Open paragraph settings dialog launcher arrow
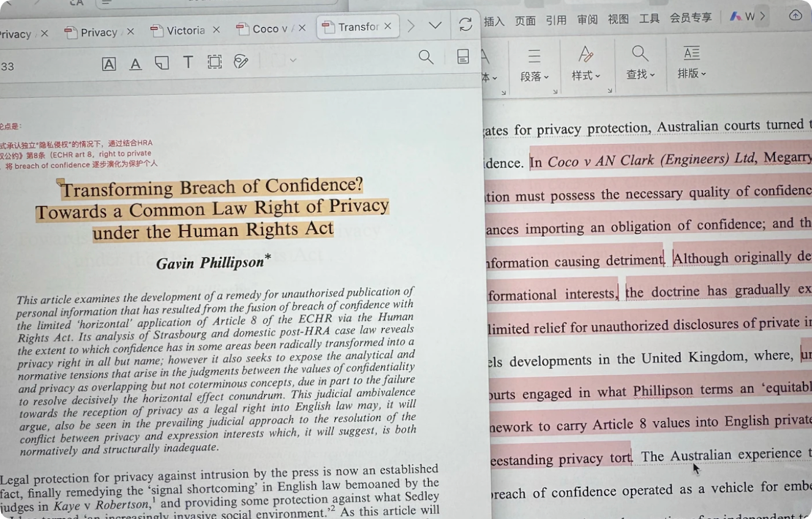This screenshot has width=812, height=519. tap(555, 91)
